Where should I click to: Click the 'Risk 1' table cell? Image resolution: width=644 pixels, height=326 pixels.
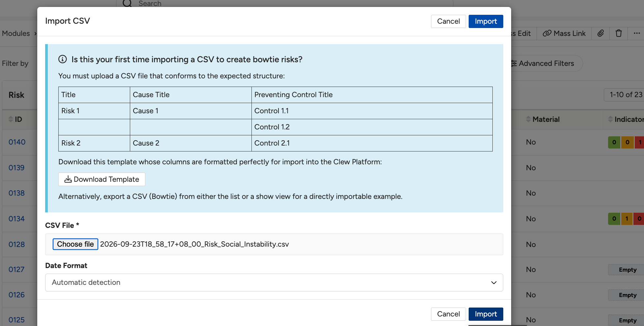pos(94,111)
